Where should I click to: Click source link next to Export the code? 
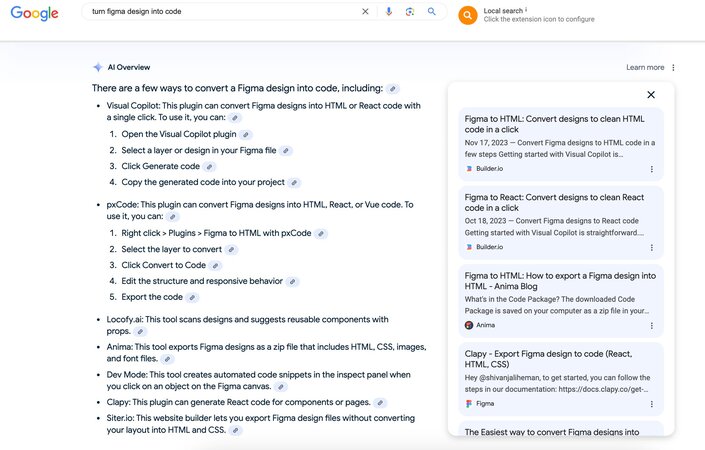coord(192,297)
